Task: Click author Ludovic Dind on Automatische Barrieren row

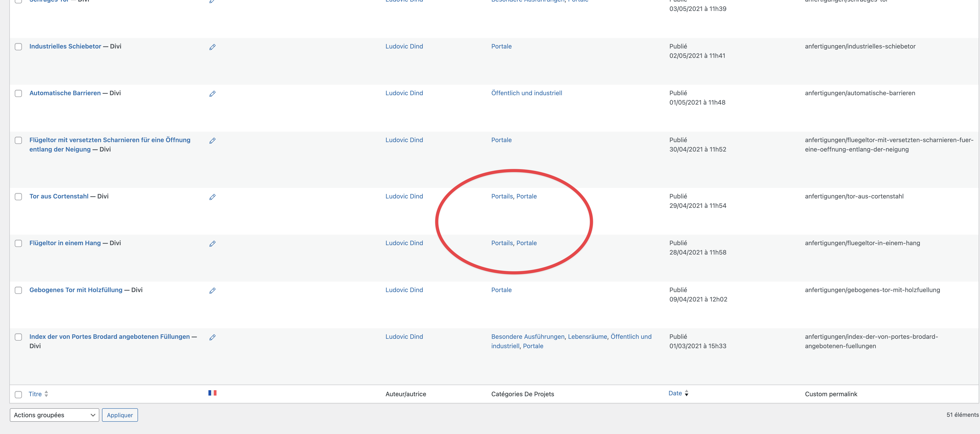Action: tap(404, 93)
